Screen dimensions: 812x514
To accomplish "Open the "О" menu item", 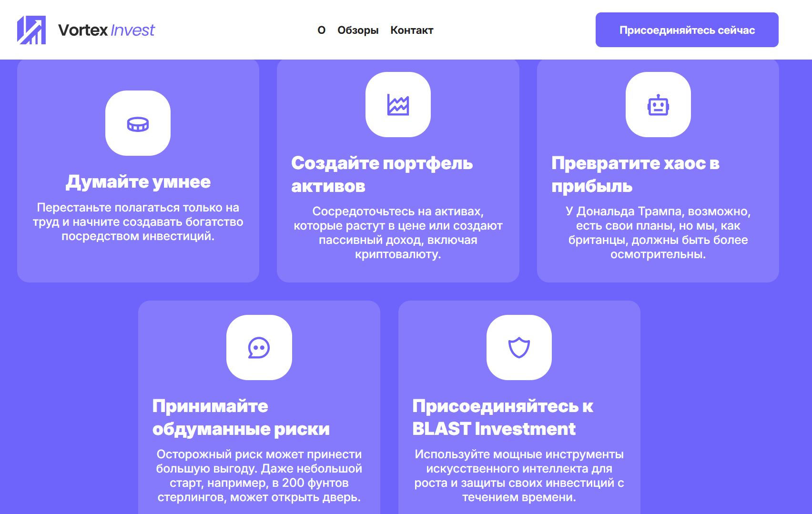I will pos(321,30).
